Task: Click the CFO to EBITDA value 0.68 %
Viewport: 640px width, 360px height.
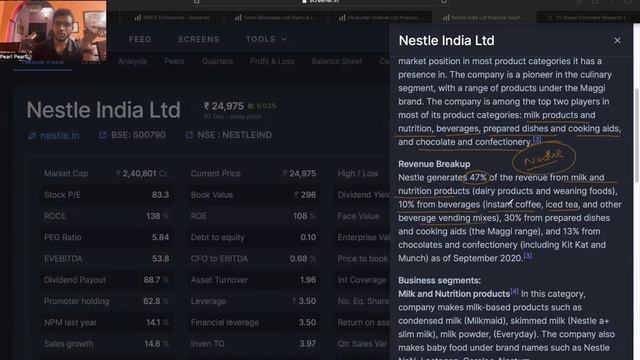Action: point(303,259)
